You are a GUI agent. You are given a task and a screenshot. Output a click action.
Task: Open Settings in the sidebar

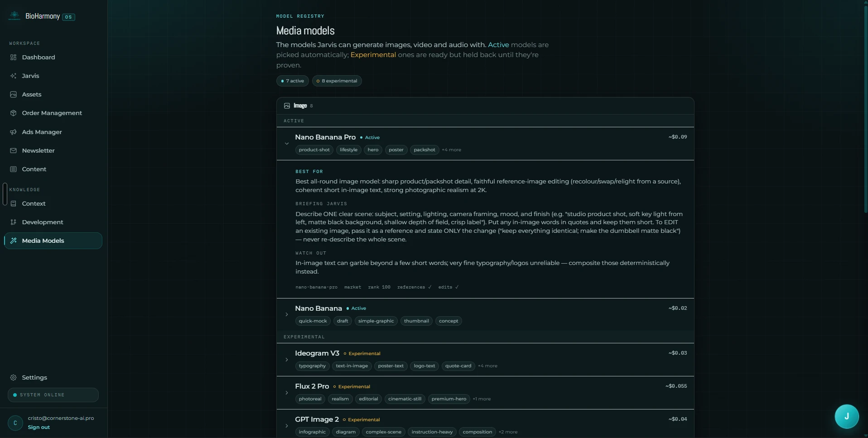click(x=53, y=378)
